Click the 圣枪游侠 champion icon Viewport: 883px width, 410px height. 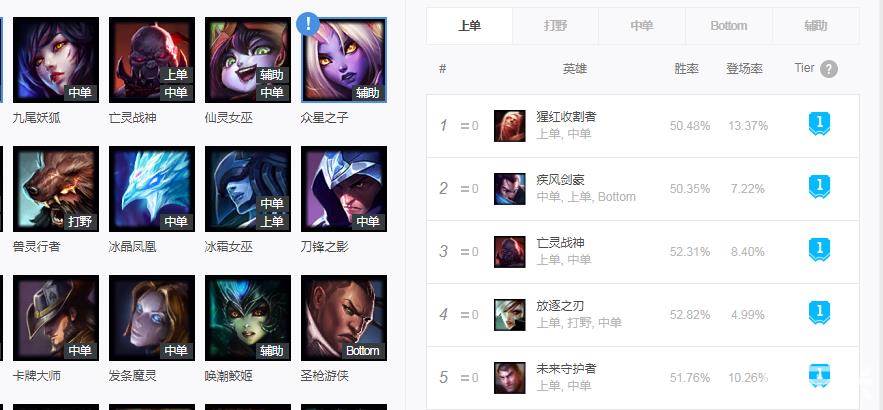click(x=344, y=318)
